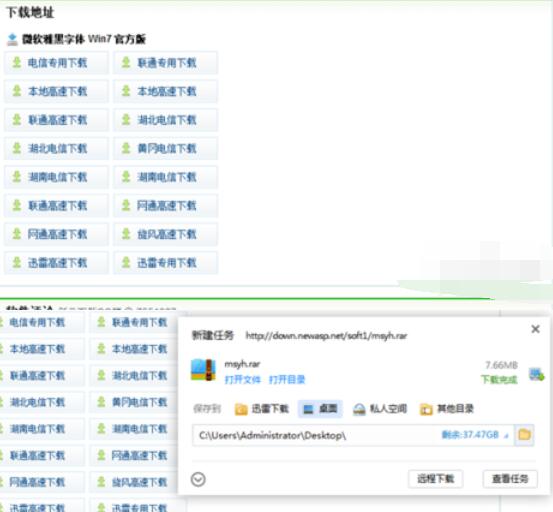Click the green 下载完成 status text
Screen dimensions: 553x512
point(499,379)
